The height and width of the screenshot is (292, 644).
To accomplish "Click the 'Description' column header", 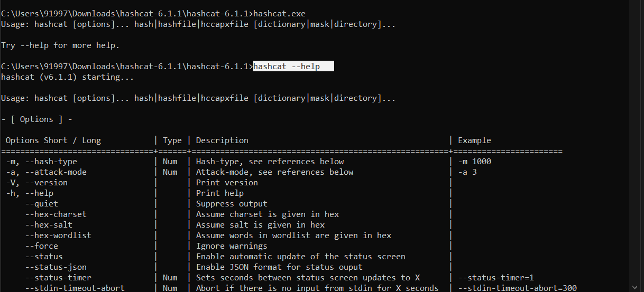I will (222, 140).
